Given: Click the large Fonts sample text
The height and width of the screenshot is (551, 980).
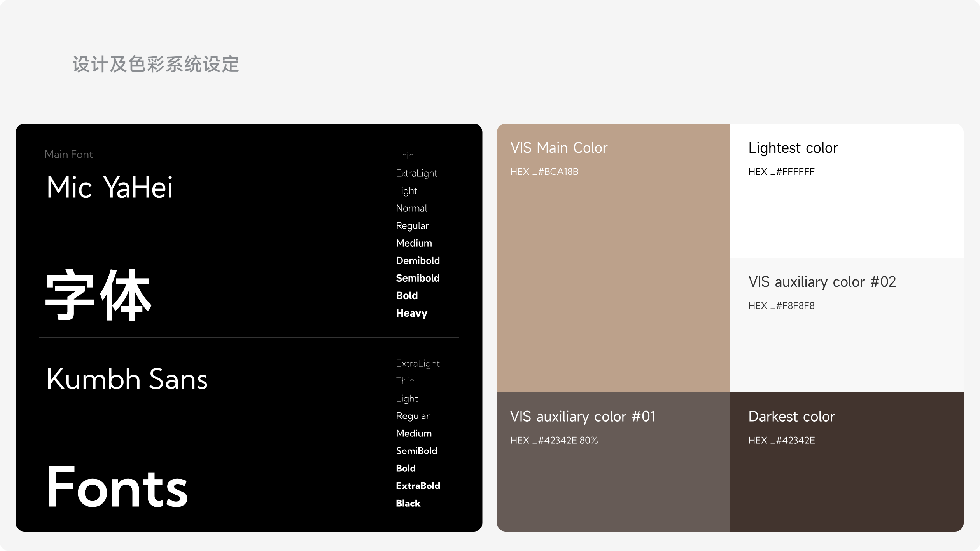Looking at the screenshot, I should tap(117, 486).
